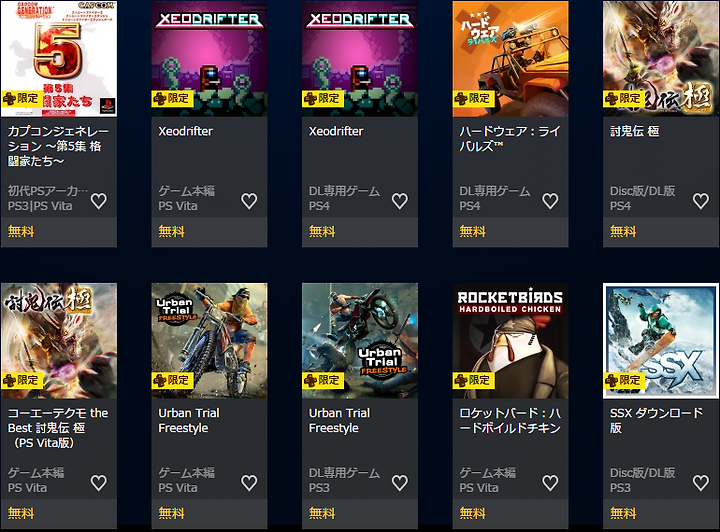Screen dimensions: 720x532
Task: Open the 討鬼伝 極 PS4 title link
Action: tap(635, 131)
